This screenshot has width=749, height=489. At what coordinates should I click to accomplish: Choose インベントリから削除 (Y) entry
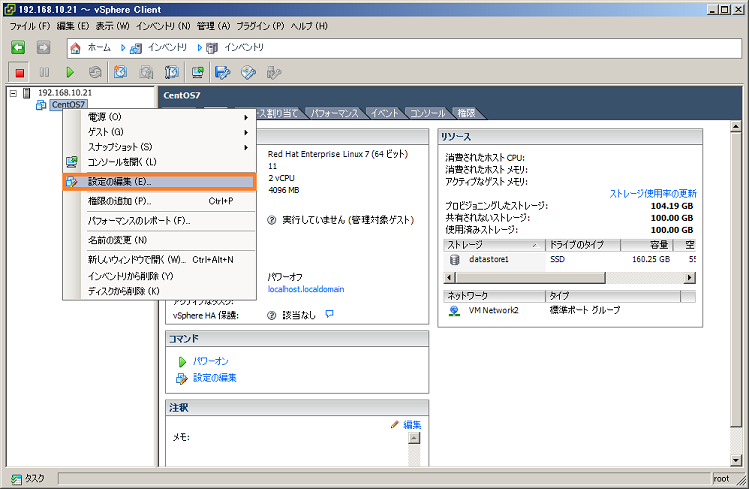pyautogui.click(x=159, y=276)
